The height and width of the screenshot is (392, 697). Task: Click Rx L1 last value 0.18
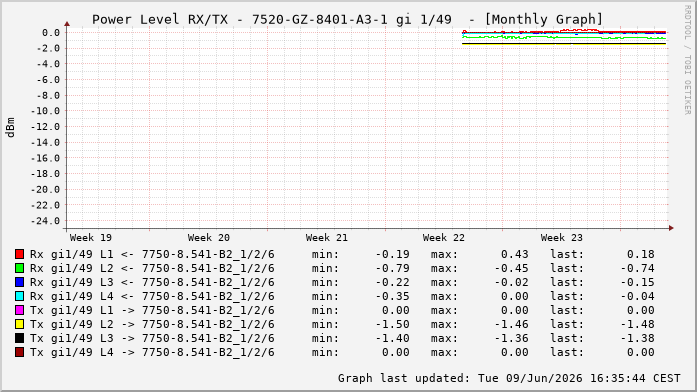pyautogui.click(x=641, y=254)
